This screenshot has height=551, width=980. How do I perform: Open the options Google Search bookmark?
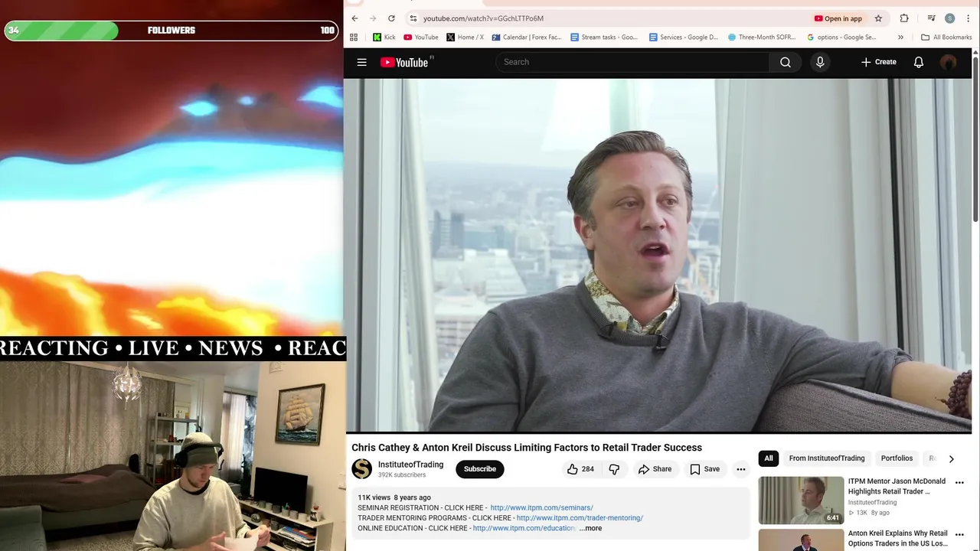tap(841, 37)
